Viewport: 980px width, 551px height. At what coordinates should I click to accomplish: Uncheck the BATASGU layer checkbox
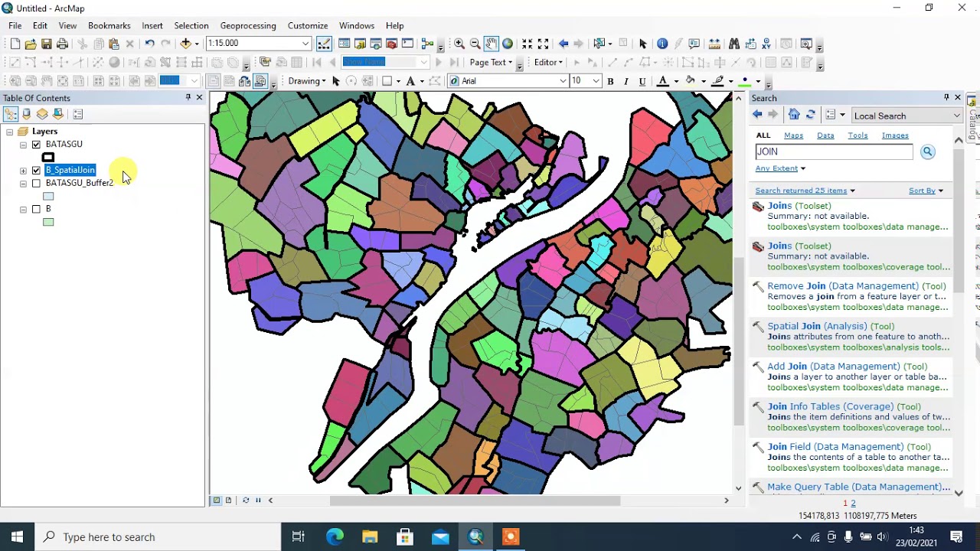pos(36,145)
